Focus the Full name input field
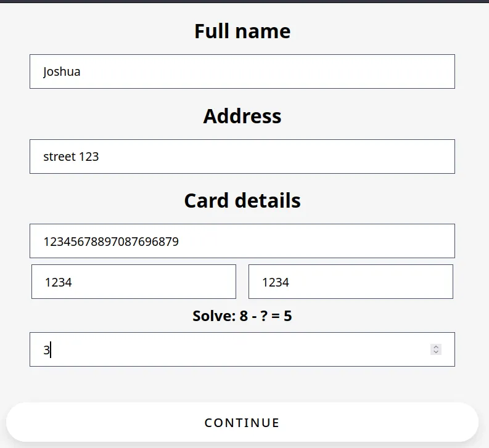The image size is (489, 448). tap(242, 71)
